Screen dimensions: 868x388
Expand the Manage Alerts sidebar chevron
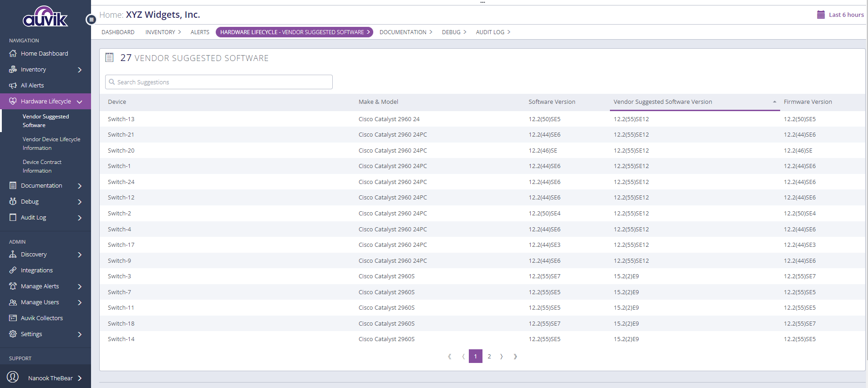coord(80,286)
